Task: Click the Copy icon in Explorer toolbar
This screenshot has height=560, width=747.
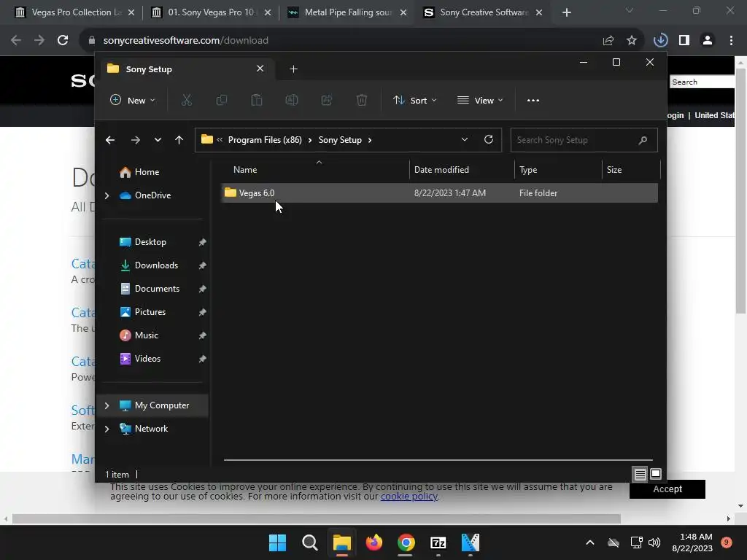Action: point(222,100)
